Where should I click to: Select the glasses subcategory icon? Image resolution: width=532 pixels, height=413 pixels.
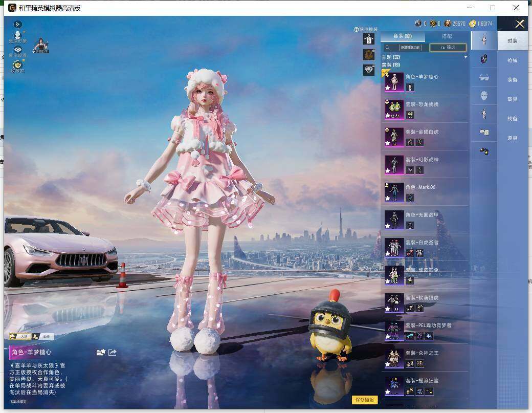484,77
